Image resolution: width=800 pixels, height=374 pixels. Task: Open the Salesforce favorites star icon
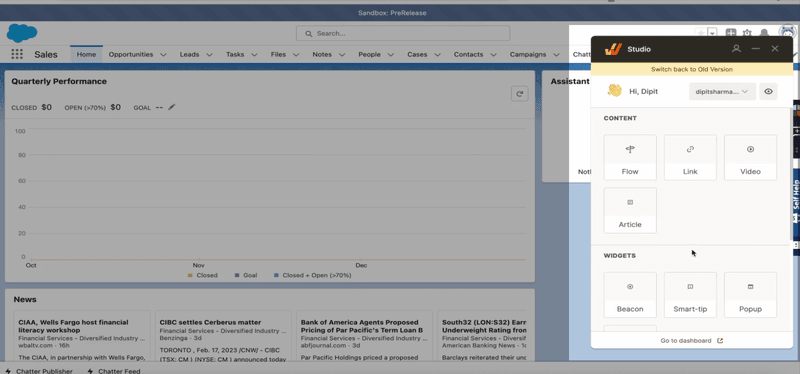pyautogui.click(x=702, y=33)
